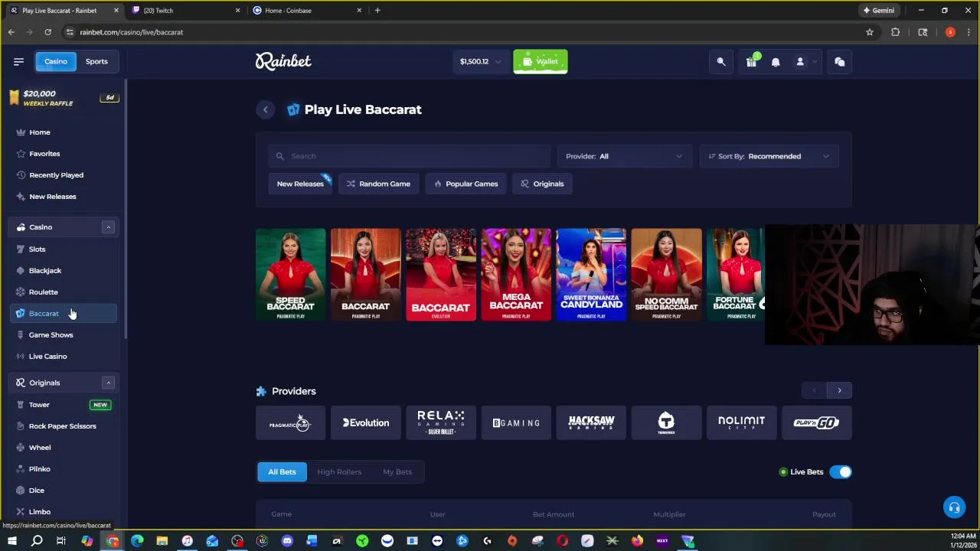Open a new Chrome tab
Screen dimensions: 980x551
[x=377, y=11]
